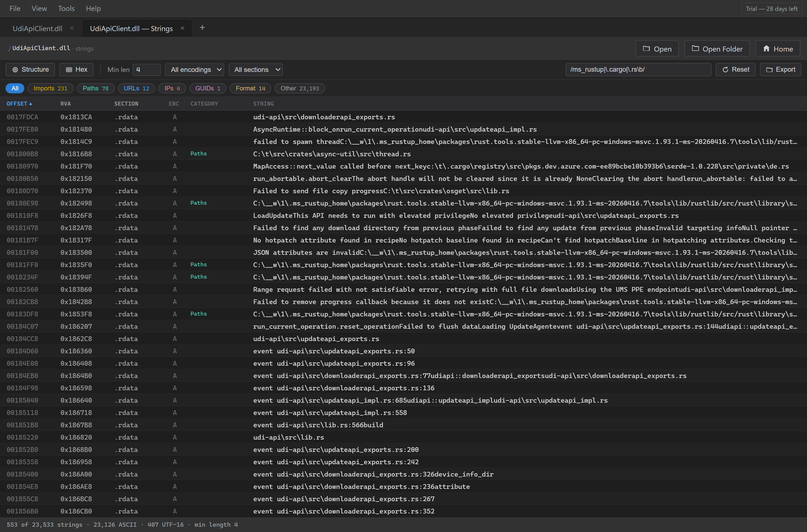Select event downloaderapi_exports.rs:326device_info_dir row
This screenshot has height=532, width=807.
403,474
